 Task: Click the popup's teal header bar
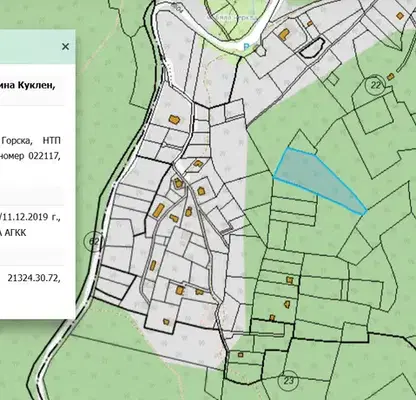[37, 47]
